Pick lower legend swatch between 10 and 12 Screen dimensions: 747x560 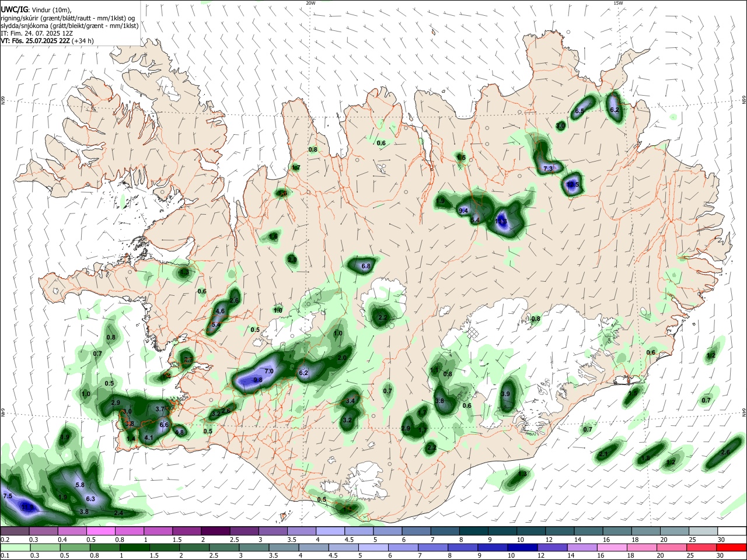[523, 547]
